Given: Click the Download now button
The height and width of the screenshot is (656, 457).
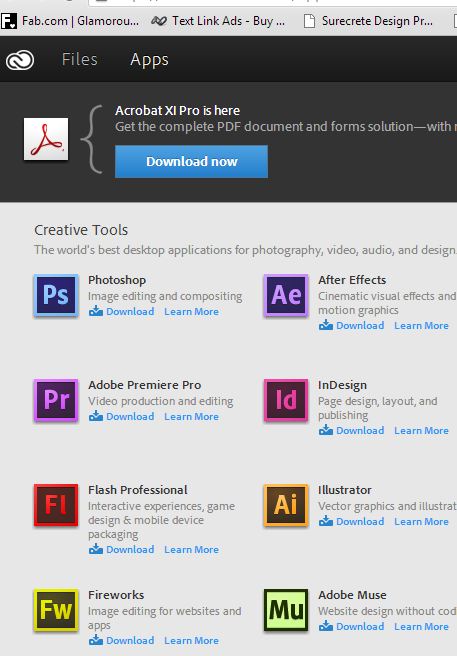Looking at the screenshot, I should (x=192, y=161).
